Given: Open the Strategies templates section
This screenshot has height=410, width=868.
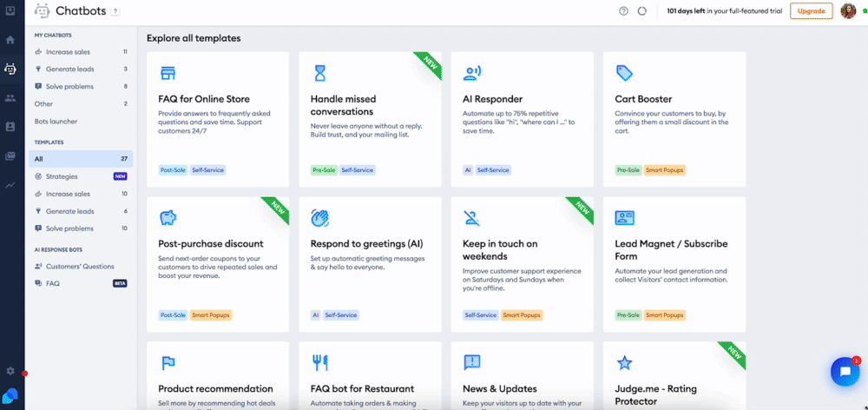Looking at the screenshot, I should click(81, 176).
